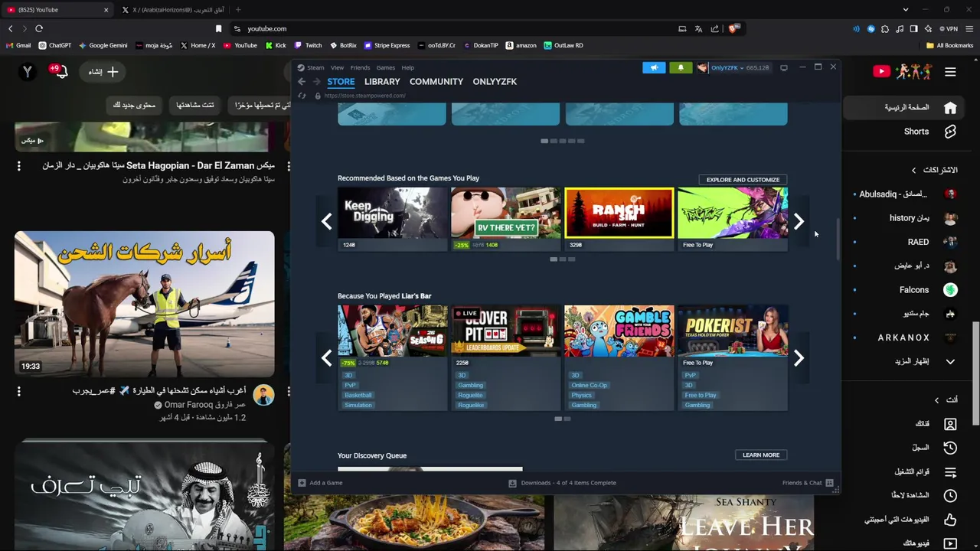The height and width of the screenshot is (551, 980).
Task: Open Twitch bookmark in bookmarks bar
Action: point(309,46)
